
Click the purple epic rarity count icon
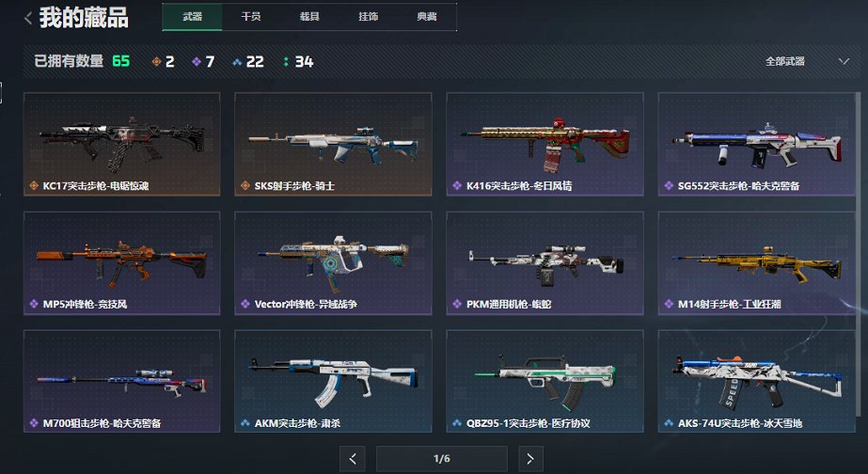(197, 61)
